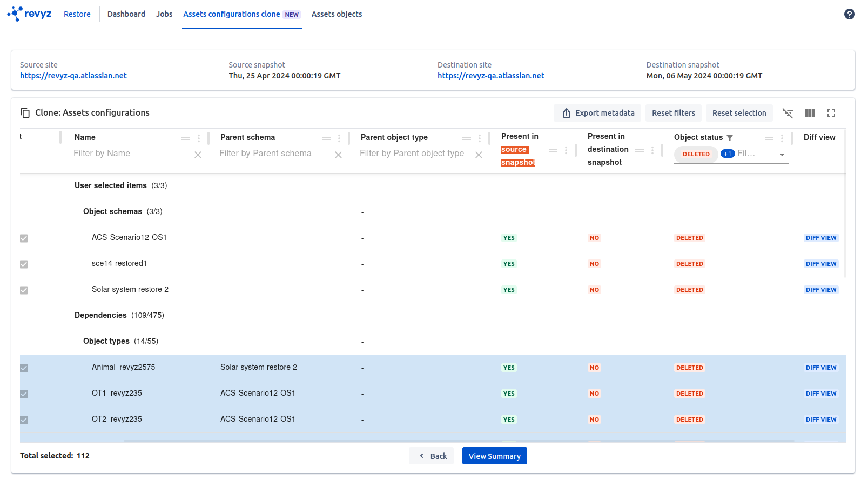Toggle checkbox for sce14-restored1
This screenshot has height=486, width=868.
tap(24, 264)
